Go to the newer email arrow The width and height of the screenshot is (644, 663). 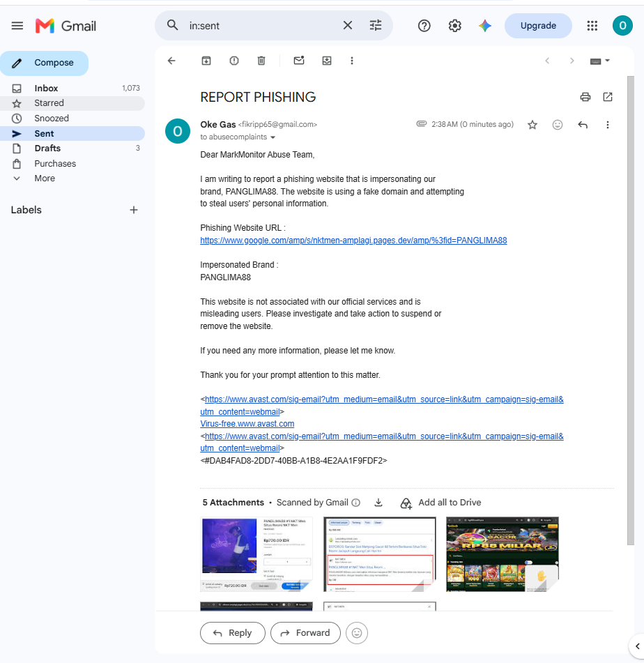tap(547, 61)
